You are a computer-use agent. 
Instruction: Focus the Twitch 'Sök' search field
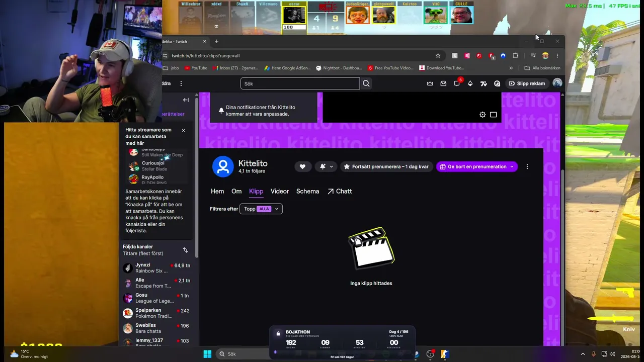coord(300,83)
